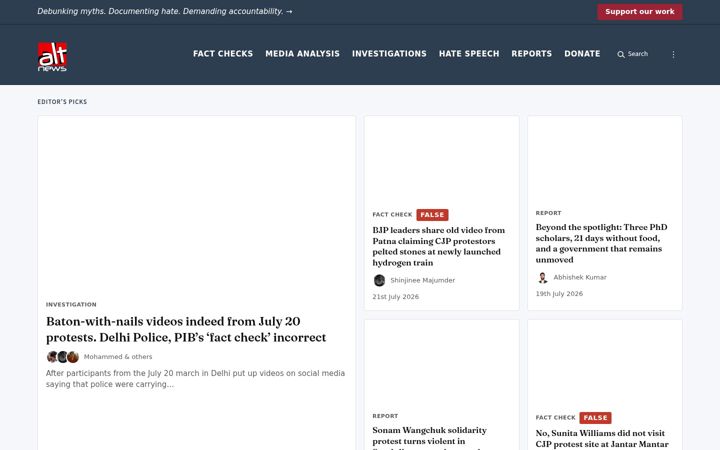Screen dimensions: 720x450
Task: Click Fact Check label above BJP leaders headline
Action: (x=392, y=214)
